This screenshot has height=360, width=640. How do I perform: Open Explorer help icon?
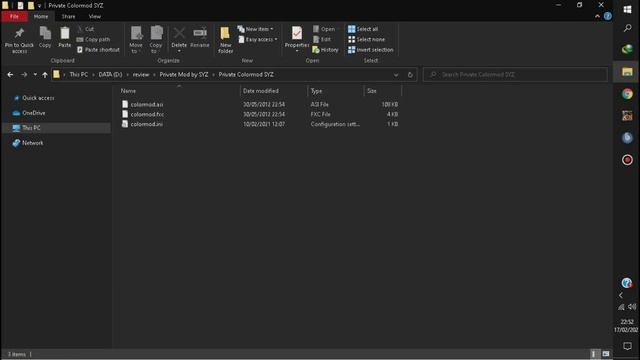tap(608, 16)
